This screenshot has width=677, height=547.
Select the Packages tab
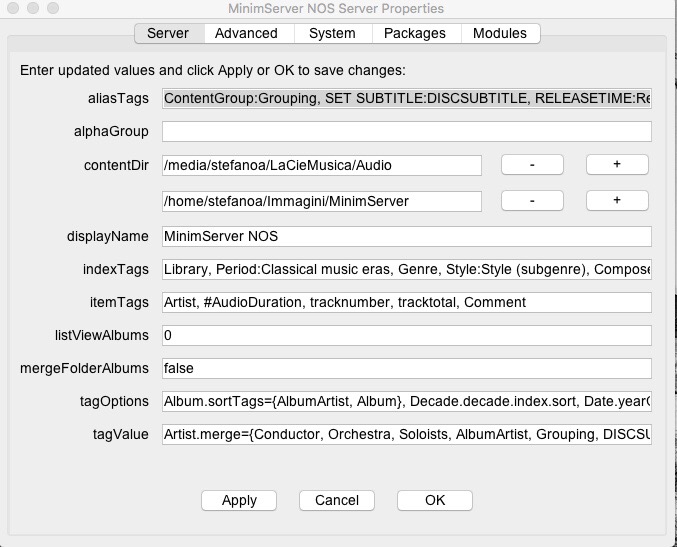416,33
